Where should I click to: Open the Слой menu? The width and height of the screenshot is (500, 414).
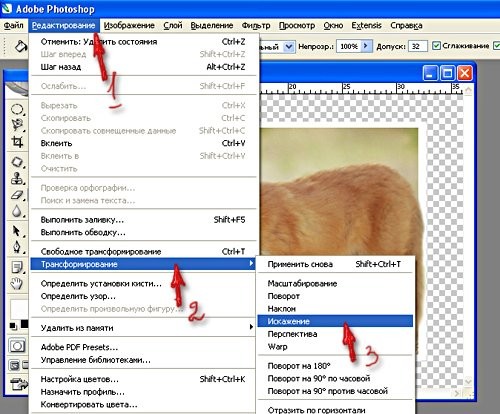tap(173, 25)
